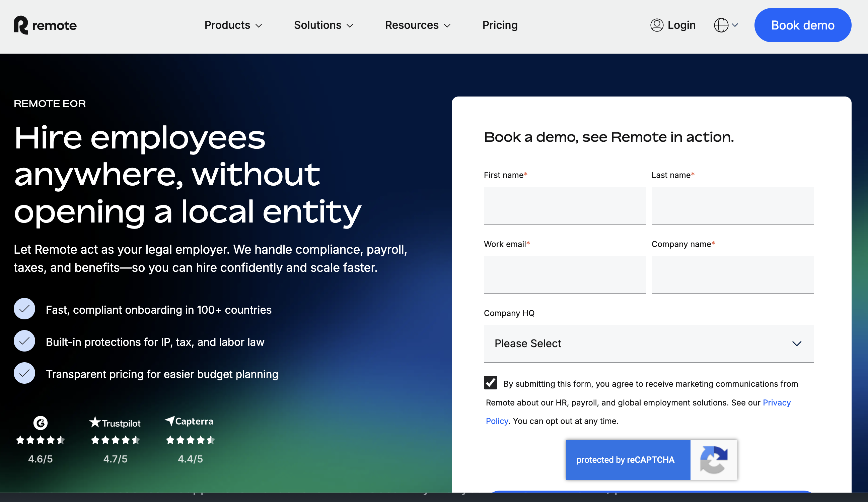Click checkmark icon beside onboarding bullet
The image size is (868, 502).
[24, 309]
